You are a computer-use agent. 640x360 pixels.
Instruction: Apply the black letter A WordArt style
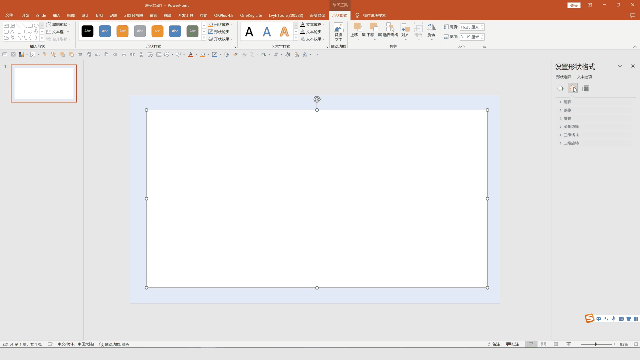click(x=249, y=31)
